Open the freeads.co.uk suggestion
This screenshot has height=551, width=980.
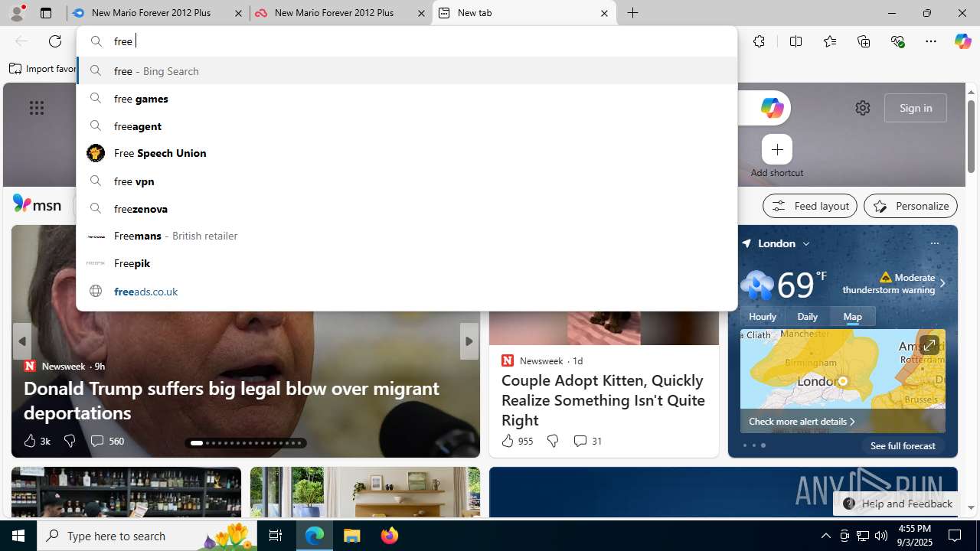(407, 291)
